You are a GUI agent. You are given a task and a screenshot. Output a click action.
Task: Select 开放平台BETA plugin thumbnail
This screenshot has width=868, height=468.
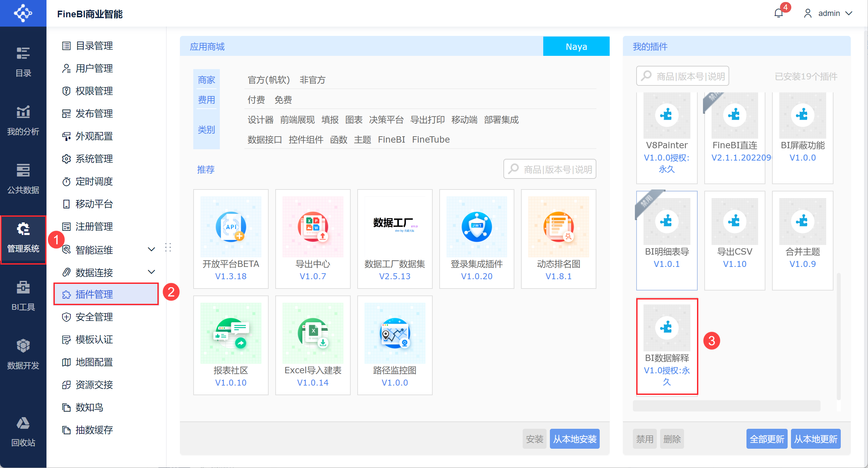pyautogui.click(x=230, y=227)
